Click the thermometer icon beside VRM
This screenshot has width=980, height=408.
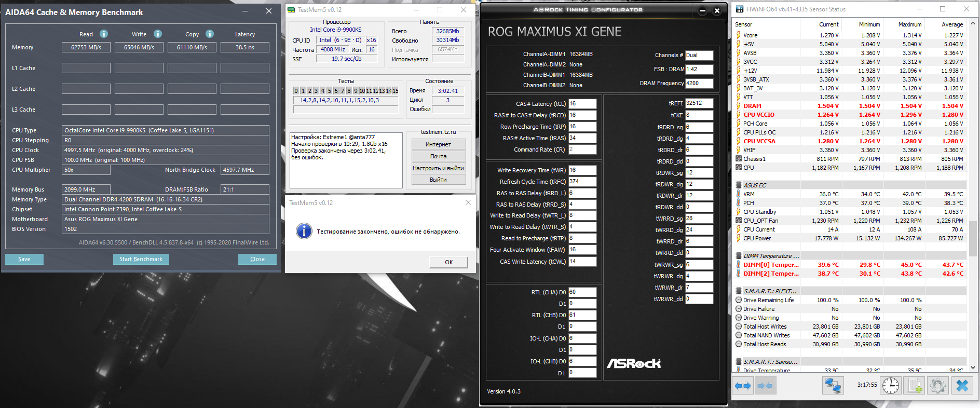[739, 194]
